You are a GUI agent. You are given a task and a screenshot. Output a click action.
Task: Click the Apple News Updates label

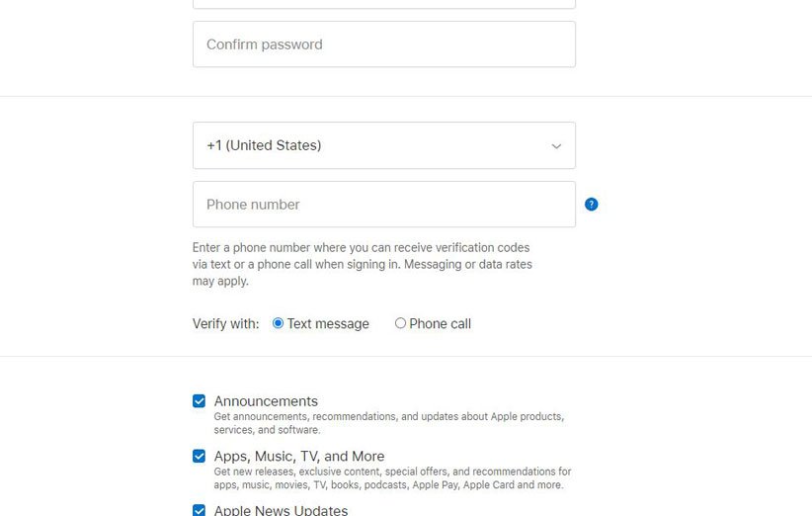tap(281, 510)
